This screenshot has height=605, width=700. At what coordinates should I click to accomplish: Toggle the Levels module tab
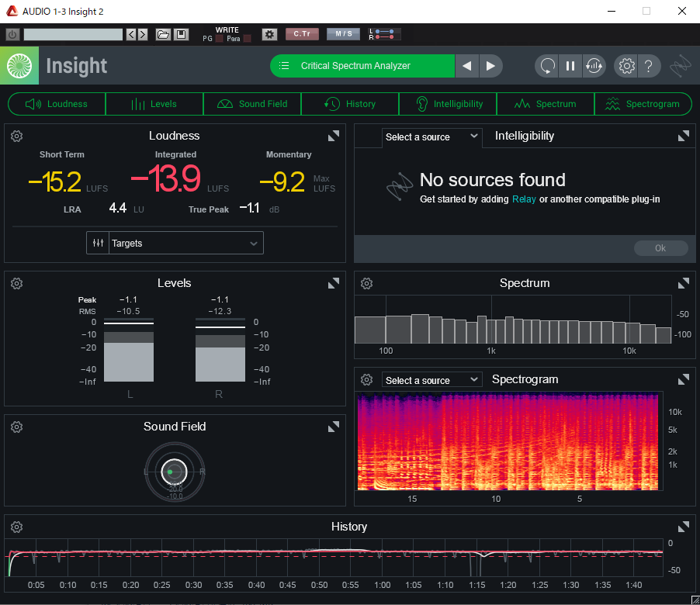(154, 104)
